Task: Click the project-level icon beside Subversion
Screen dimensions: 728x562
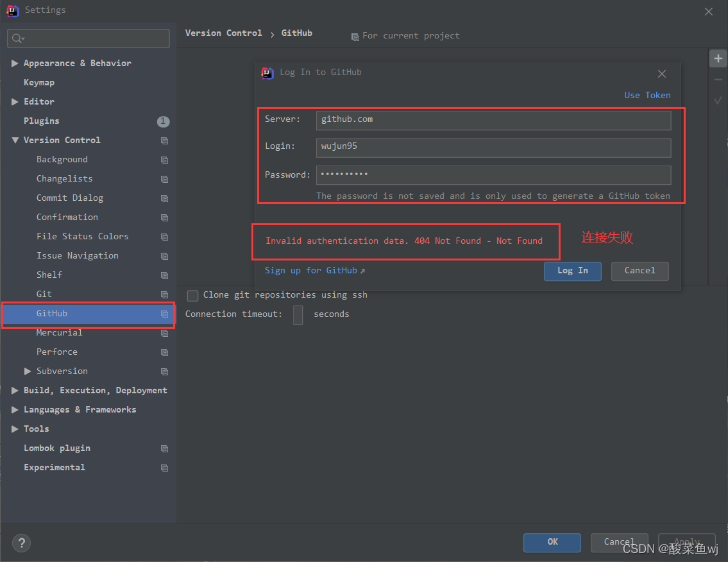Action: (x=164, y=371)
